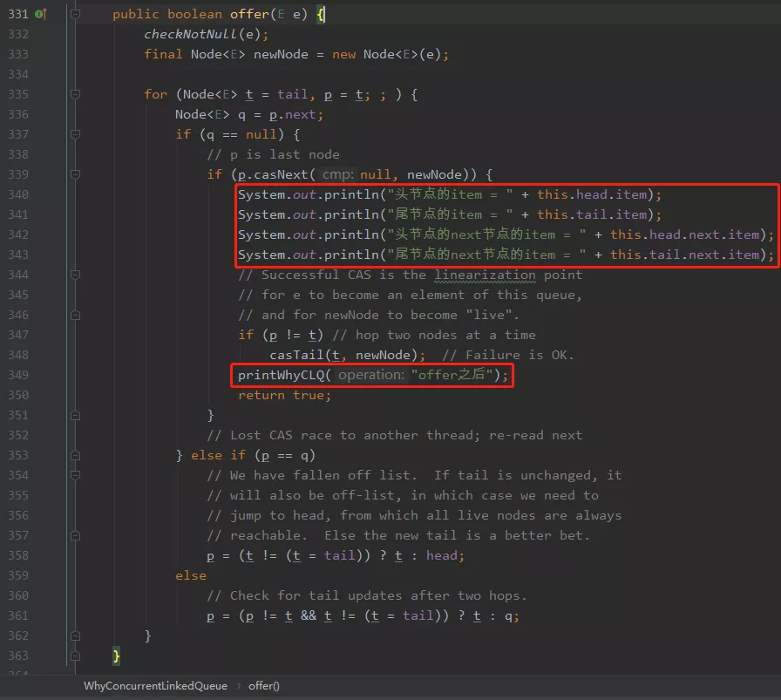Collapse the if (q == null) fold marker
The image size is (781, 700).
point(75,134)
